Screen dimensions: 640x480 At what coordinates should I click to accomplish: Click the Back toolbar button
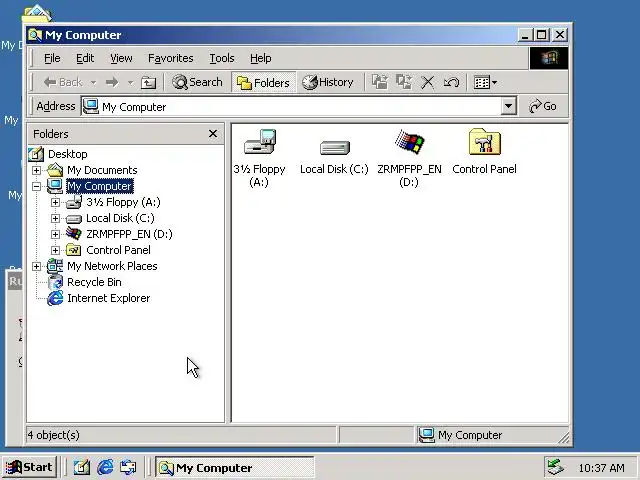click(62, 82)
